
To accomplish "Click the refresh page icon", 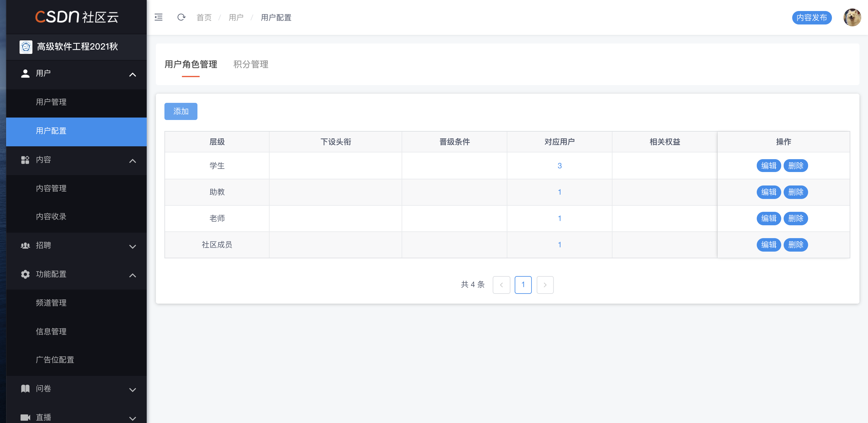I will tap(181, 17).
